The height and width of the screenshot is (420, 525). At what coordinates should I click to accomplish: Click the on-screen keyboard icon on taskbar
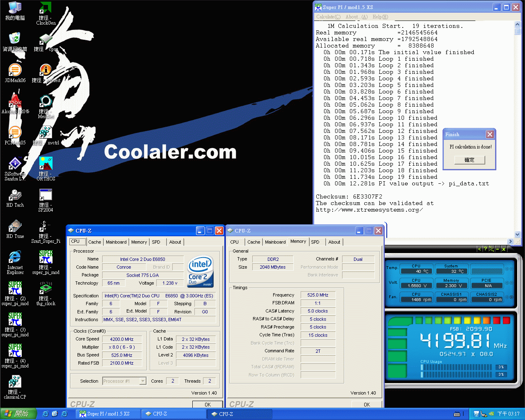tap(457, 414)
